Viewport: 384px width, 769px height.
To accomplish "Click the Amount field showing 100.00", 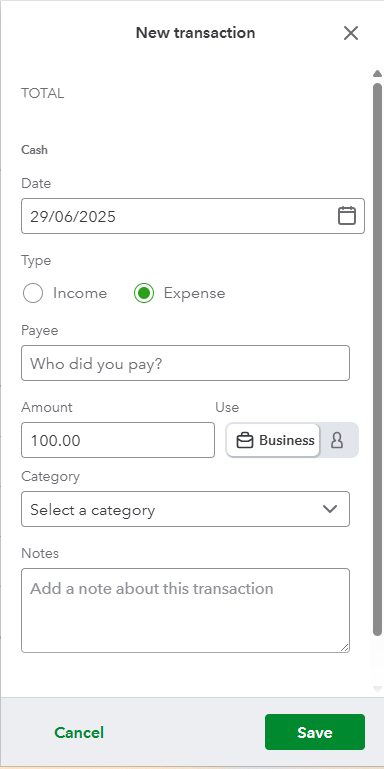I will [x=118, y=440].
